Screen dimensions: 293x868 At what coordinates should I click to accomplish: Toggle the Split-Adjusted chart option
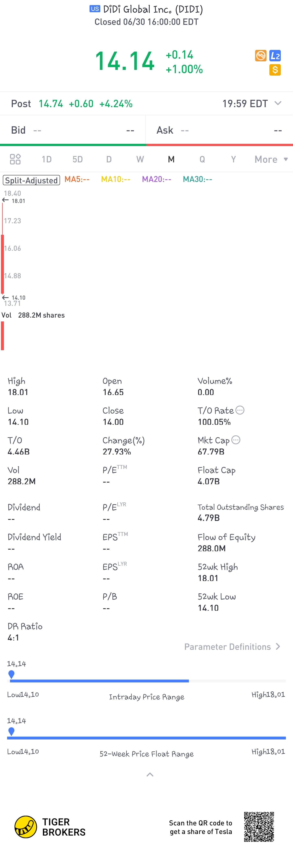point(31,180)
